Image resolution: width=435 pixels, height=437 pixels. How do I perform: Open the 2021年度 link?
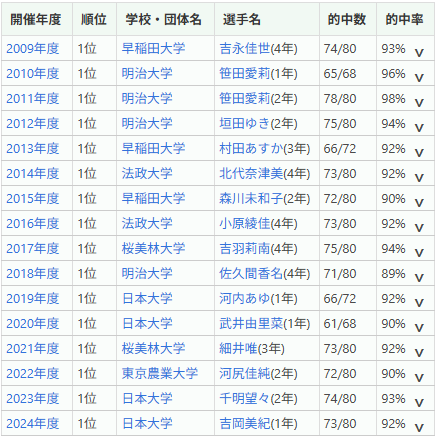point(33,349)
